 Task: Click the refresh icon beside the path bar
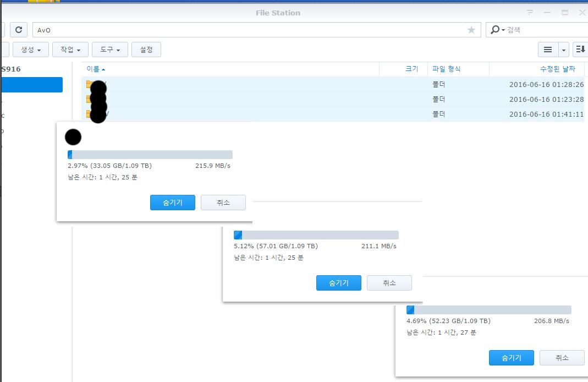tap(19, 30)
